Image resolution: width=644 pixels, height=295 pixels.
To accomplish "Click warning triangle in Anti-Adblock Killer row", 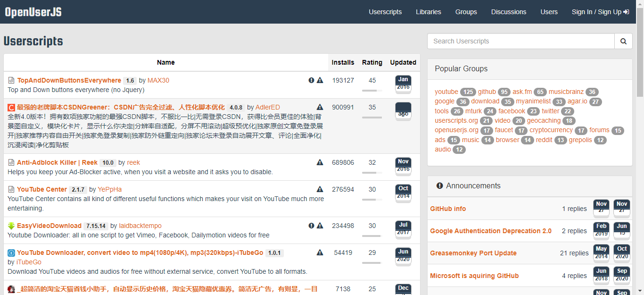I will tap(320, 162).
